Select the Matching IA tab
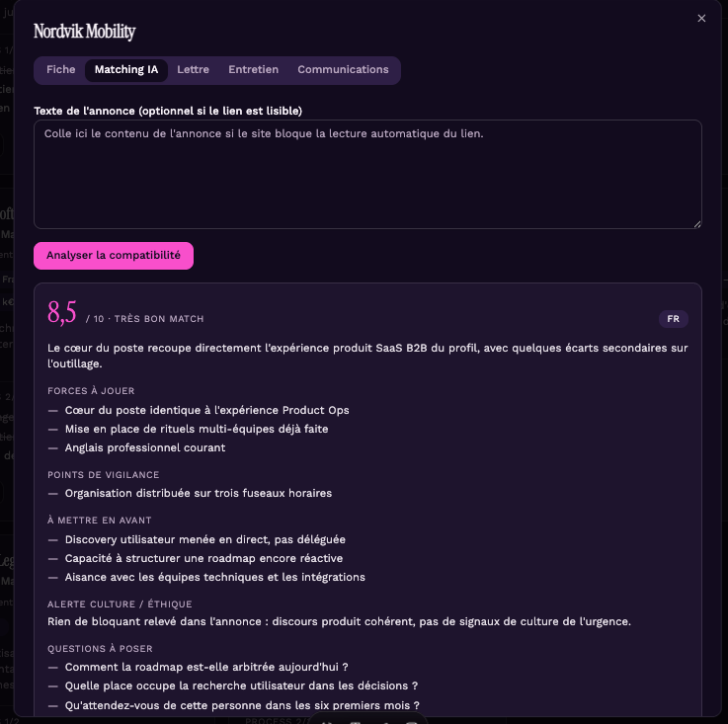Screen dimensions: 728x724 126,70
